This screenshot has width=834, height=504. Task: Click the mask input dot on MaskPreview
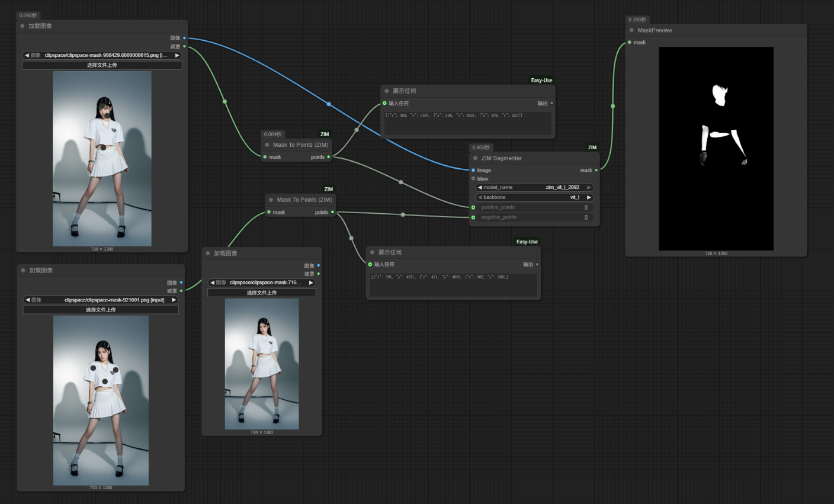coord(630,42)
